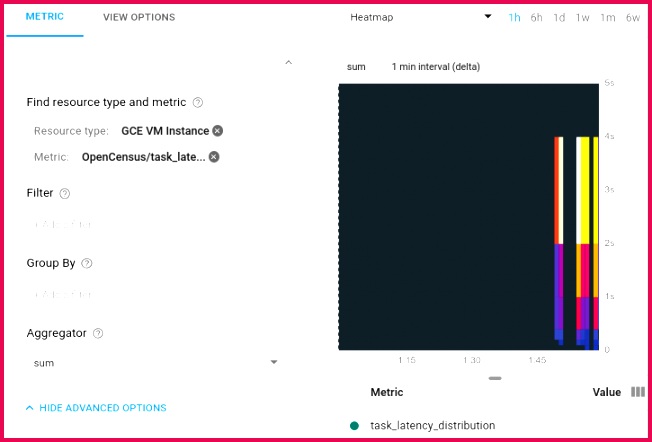Select the 1d time range
The image size is (652, 442).
(x=559, y=18)
